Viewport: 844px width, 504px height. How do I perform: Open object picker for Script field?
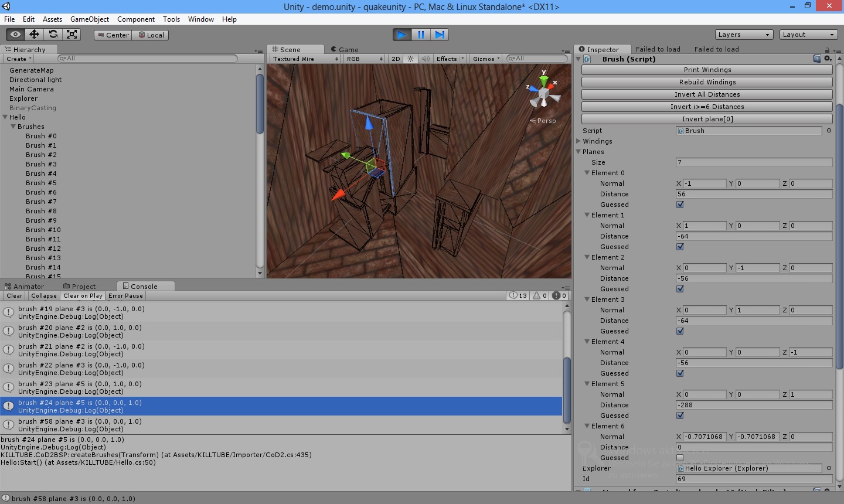[829, 131]
